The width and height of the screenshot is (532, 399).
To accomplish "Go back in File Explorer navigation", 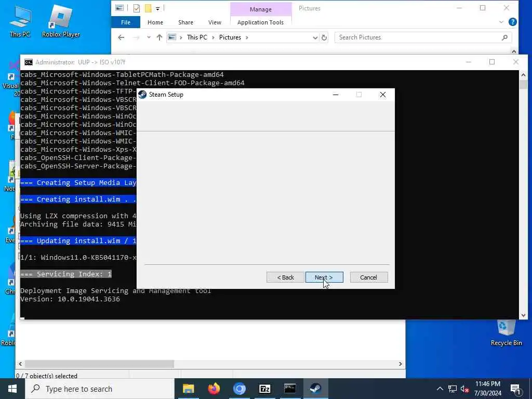I will point(121,37).
